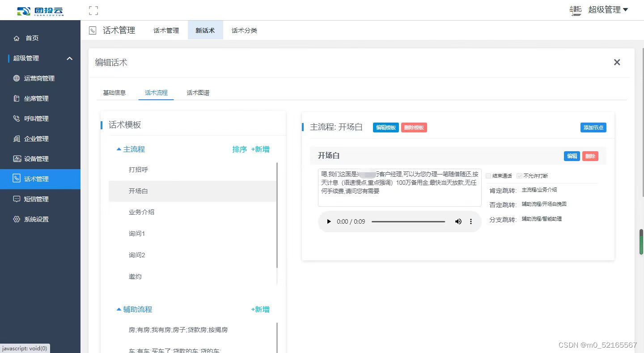Click into the 开场白 script text area
The height and width of the screenshot is (353, 644).
[x=400, y=187]
